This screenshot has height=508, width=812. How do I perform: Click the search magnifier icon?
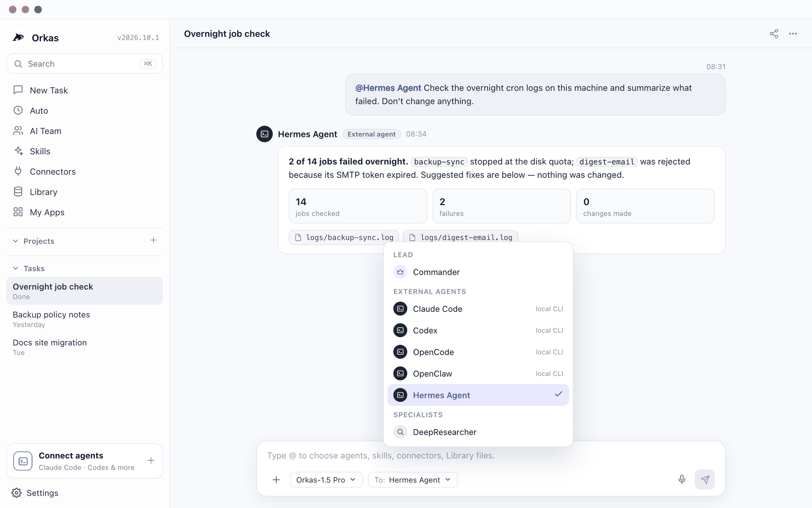pyautogui.click(x=18, y=64)
